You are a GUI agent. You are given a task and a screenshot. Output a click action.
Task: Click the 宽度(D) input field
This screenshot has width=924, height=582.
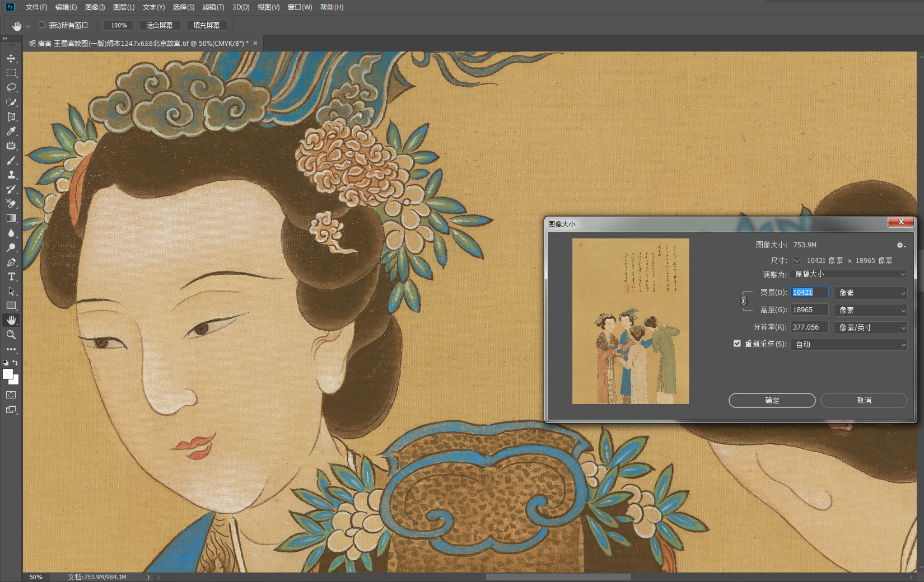point(810,293)
